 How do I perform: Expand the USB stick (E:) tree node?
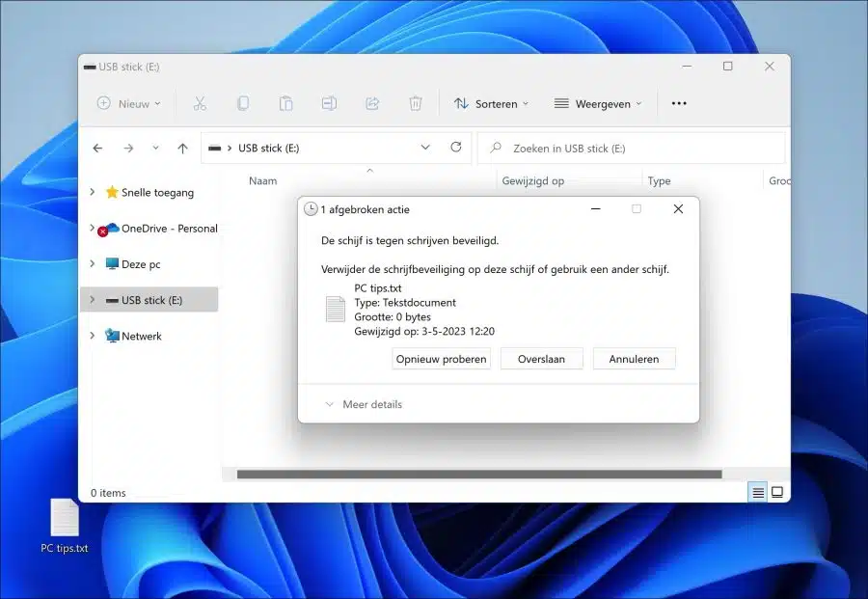(x=92, y=299)
